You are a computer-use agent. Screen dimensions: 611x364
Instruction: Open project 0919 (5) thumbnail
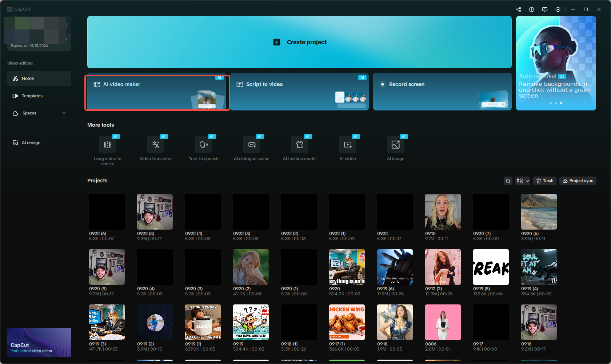[491, 267]
